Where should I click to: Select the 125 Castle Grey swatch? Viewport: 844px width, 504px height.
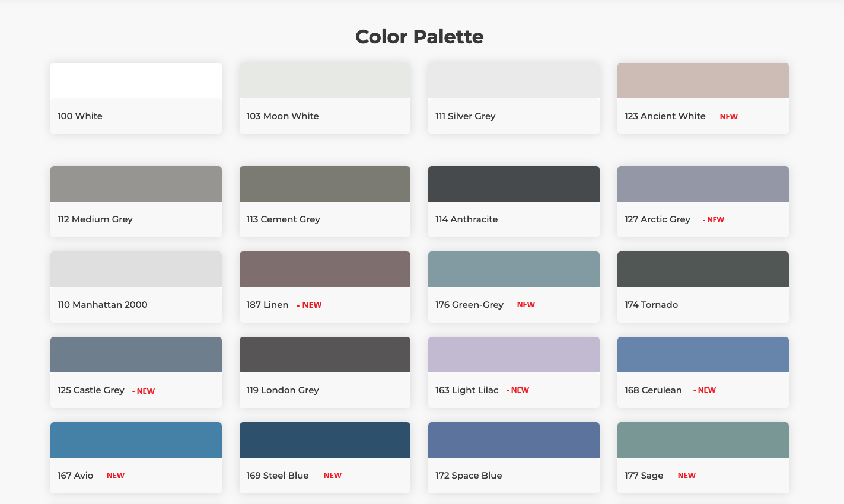tap(136, 355)
